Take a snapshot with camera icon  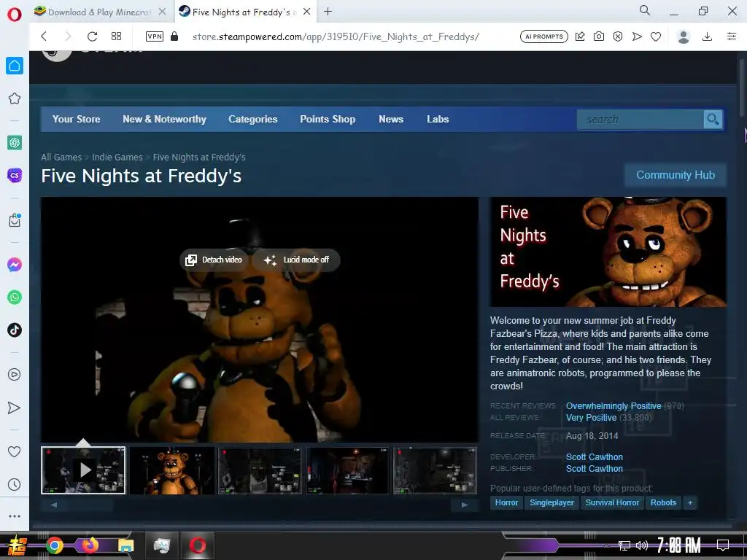click(x=599, y=36)
